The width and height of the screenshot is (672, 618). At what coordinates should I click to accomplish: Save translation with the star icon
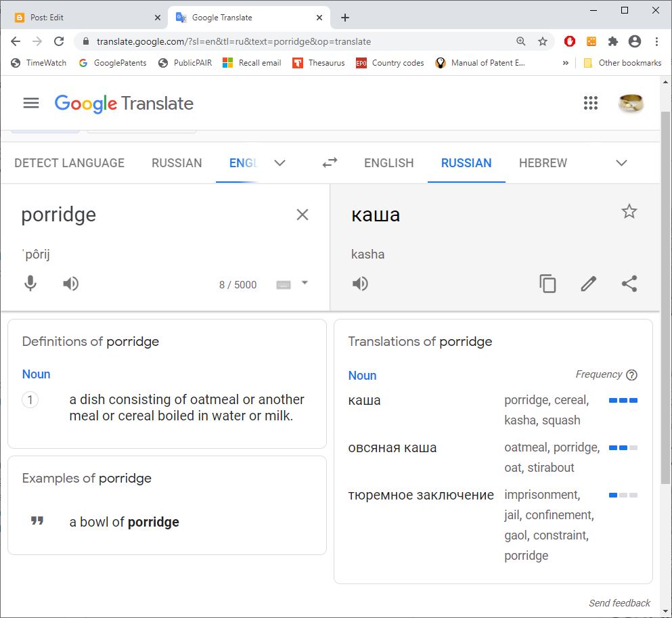point(629,211)
